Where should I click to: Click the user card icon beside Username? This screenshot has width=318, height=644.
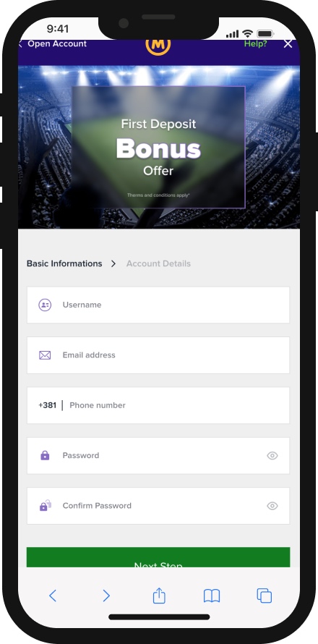pos(45,305)
